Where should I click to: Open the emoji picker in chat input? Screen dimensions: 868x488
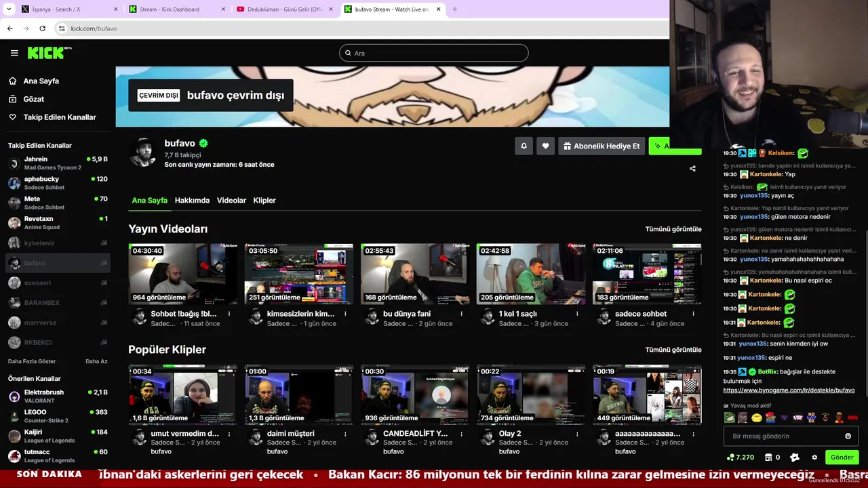[x=848, y=436]
